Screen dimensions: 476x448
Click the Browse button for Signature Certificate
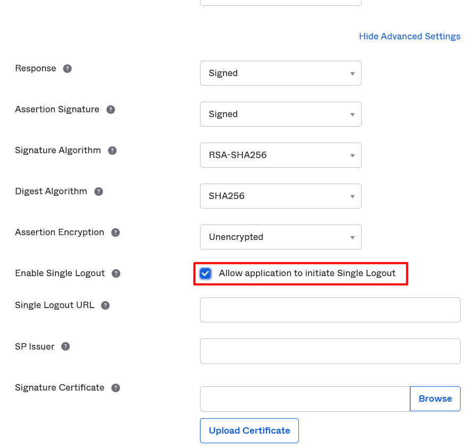435,399
